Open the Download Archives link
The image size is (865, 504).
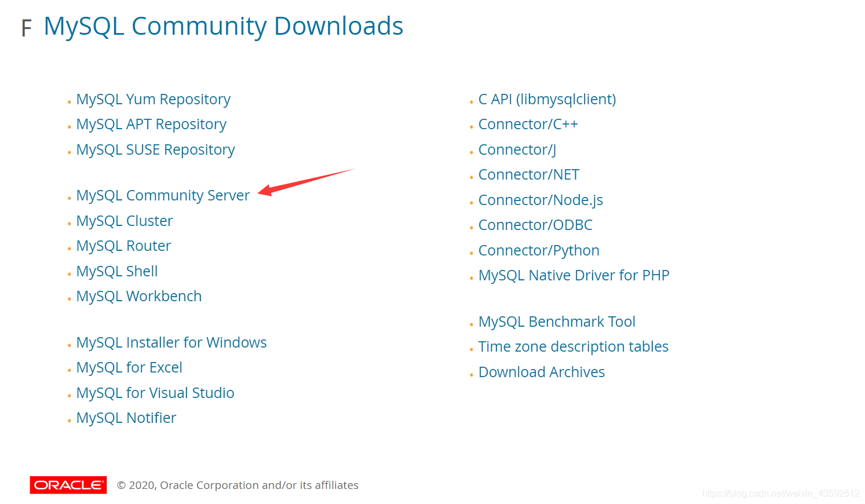pyautogui.click(x=542, y=372)
